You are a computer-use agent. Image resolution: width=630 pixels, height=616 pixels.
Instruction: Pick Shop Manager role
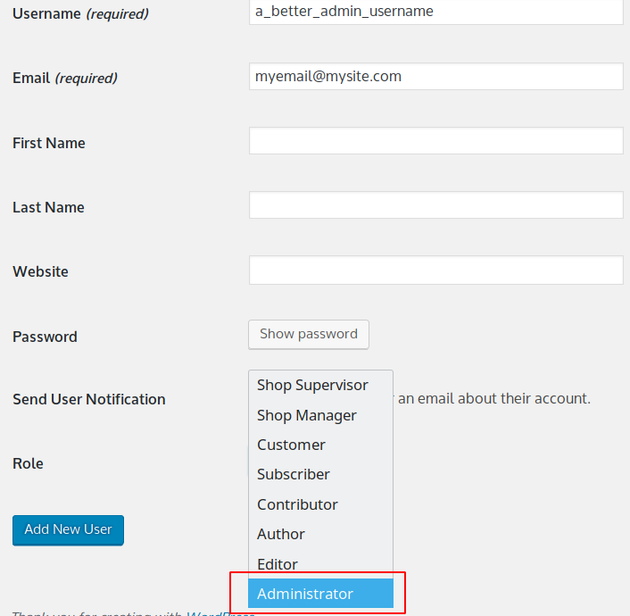tap(321, 415)
